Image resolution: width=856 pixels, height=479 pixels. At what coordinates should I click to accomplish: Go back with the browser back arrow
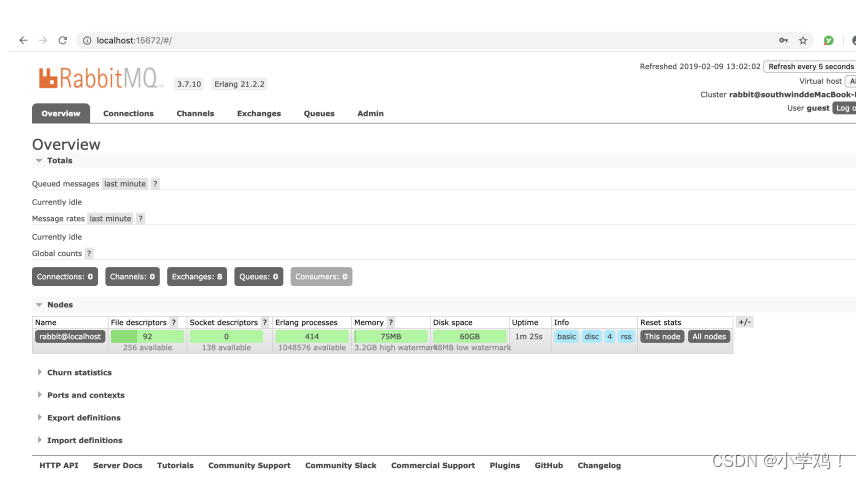23,40
